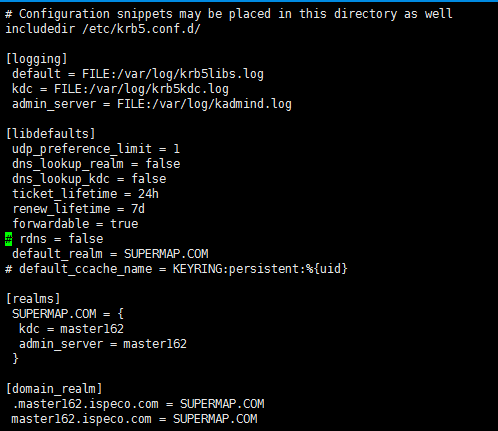Viewport: 498px width, 431px height.
Task: Click default_realm value SUPERMAP.COM
Action: [166, 254]
